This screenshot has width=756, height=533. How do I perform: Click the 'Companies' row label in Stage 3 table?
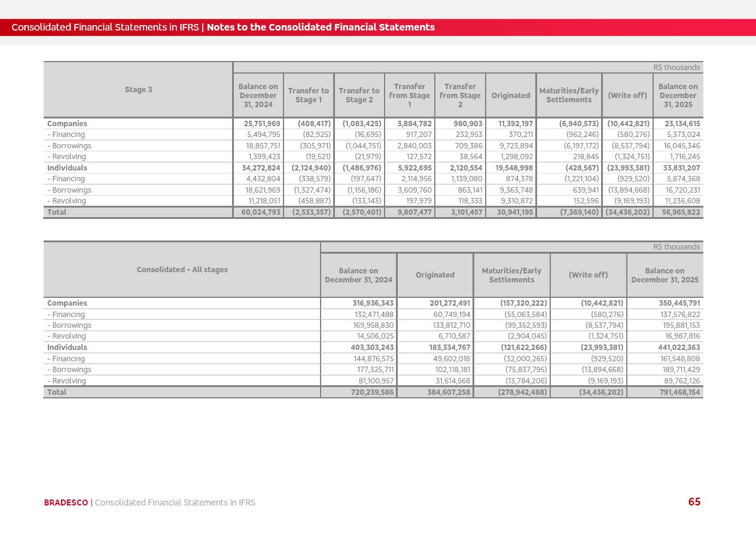click(x=67, y=124)
